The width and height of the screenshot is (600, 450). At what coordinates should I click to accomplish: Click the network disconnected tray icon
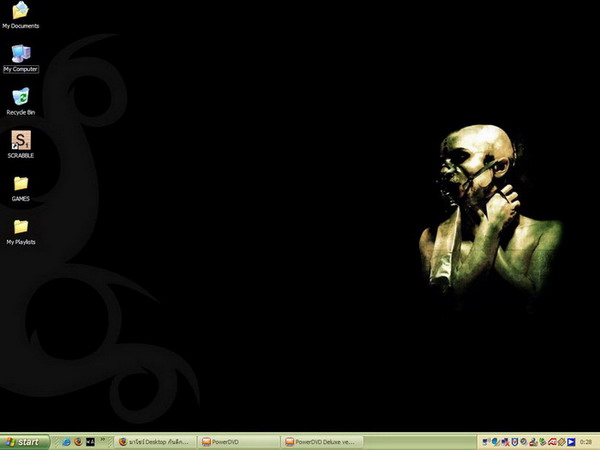point(505,442)
